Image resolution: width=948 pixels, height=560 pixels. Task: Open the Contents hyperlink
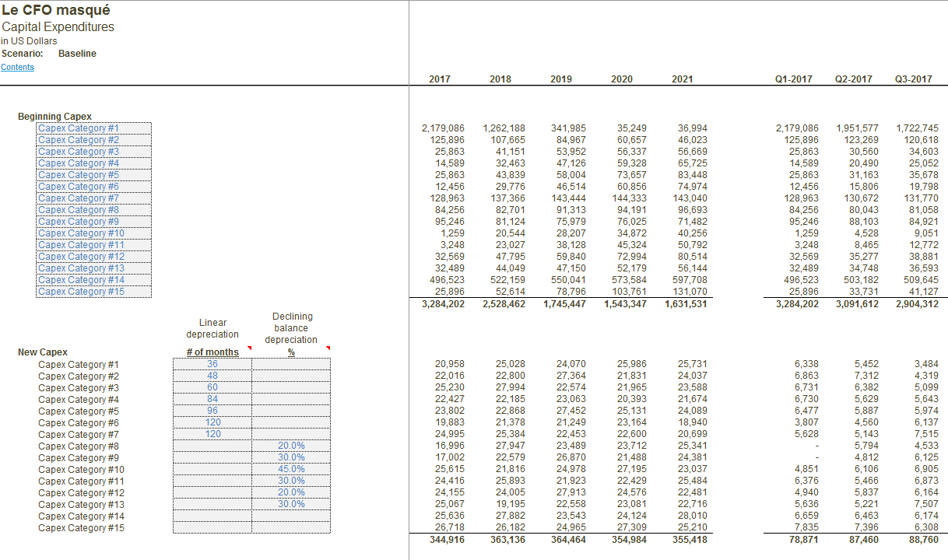point(17,67)
